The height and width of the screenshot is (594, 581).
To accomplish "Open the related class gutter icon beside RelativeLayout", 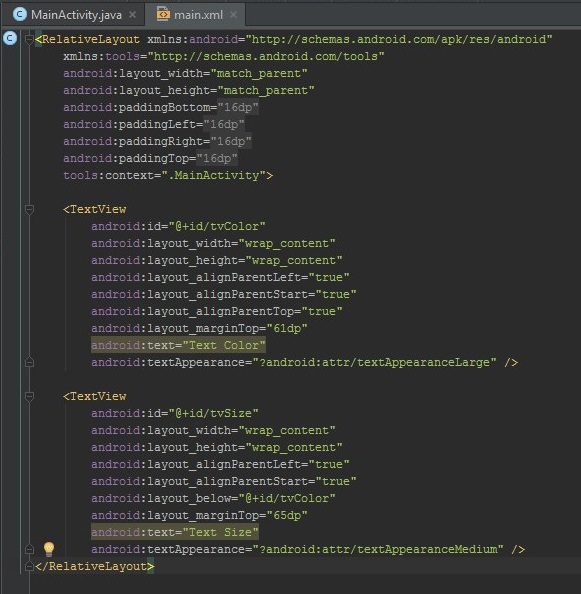I will pos(10,38).
